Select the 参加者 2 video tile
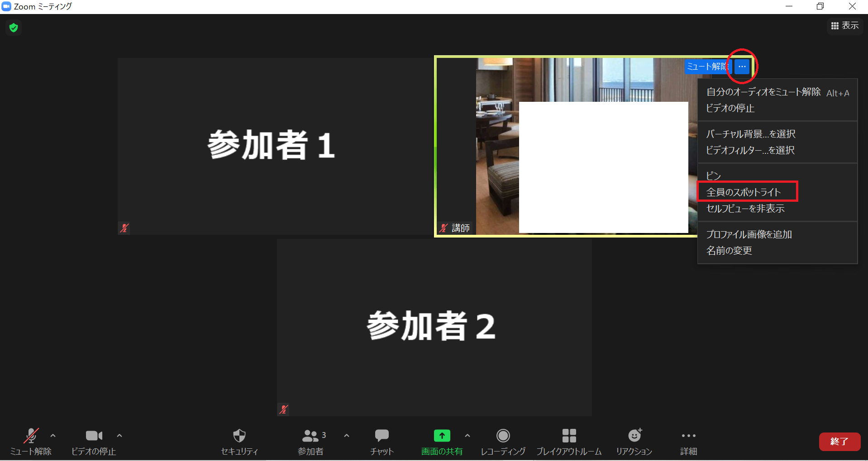Screen dimensions: 868x461 point(434,327)
